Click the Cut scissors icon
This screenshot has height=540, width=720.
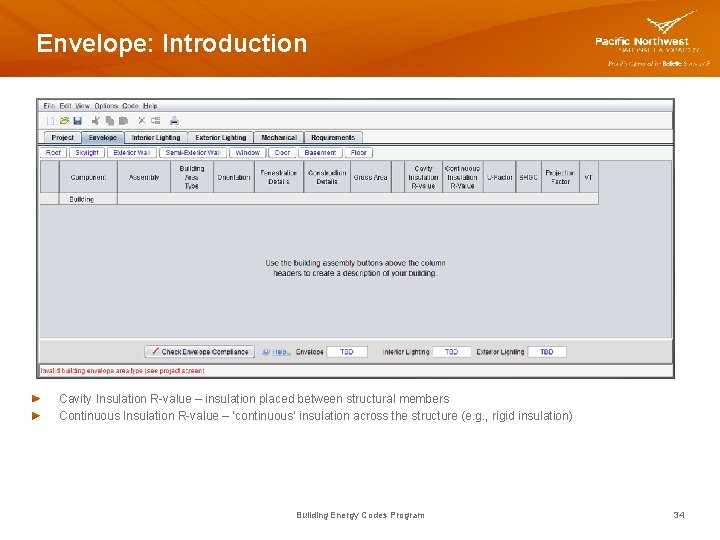(96, 121)
